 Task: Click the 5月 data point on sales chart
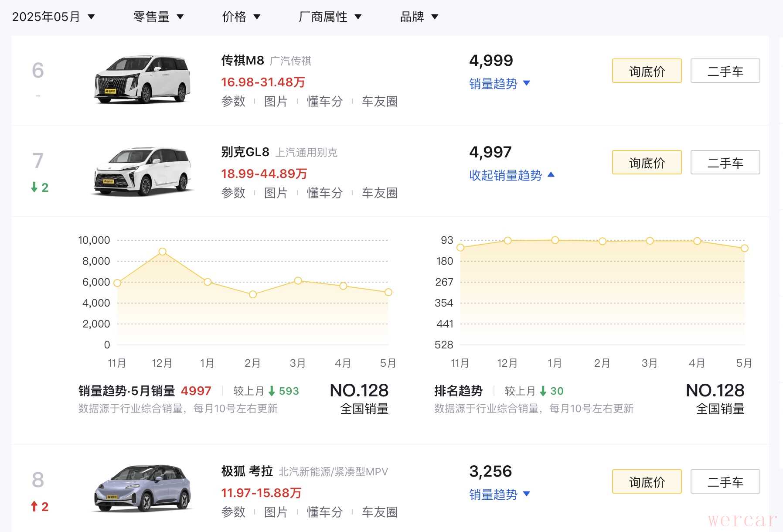(x=388, y=292)
